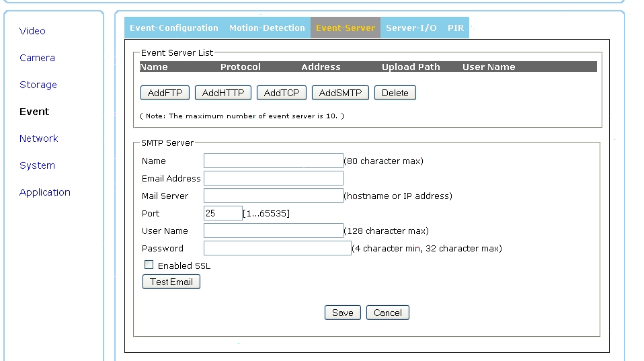Click the 'Event Server List' legend
The height and width of the screenshot is (361, 644).
pos(177,52)
